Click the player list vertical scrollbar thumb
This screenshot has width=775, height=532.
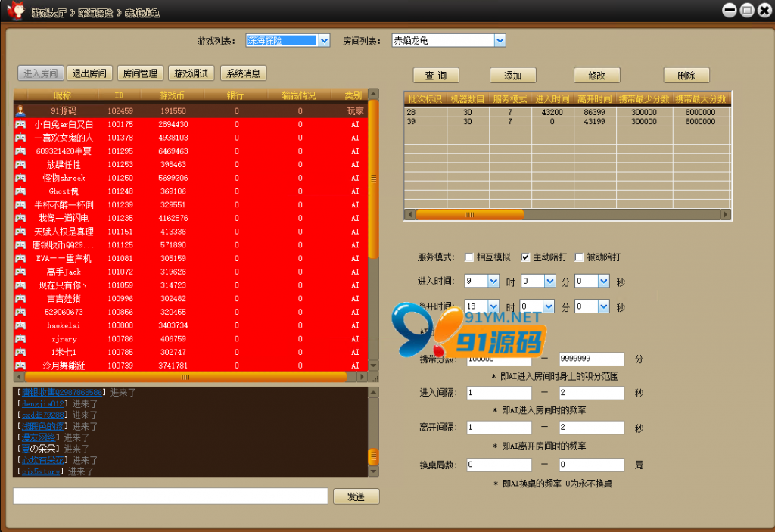click(x=374, y=179)
